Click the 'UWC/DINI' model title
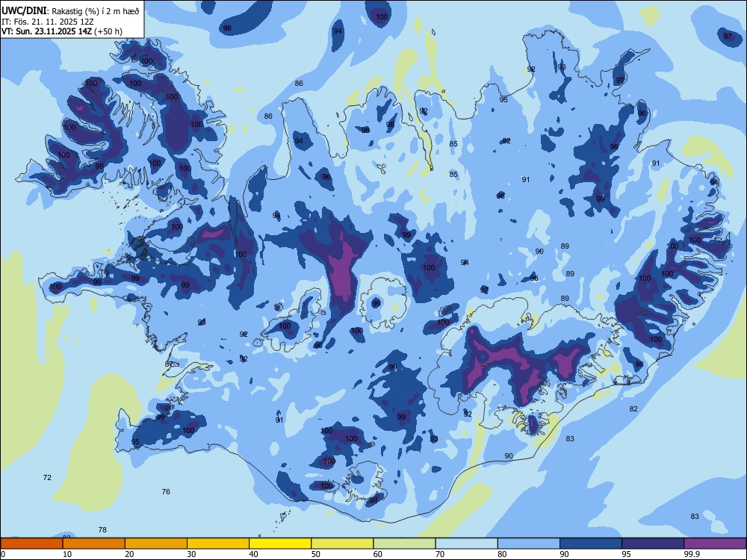The width and height of the screenshot is (747, 560). pyautogui.click(x=24, y=11)
